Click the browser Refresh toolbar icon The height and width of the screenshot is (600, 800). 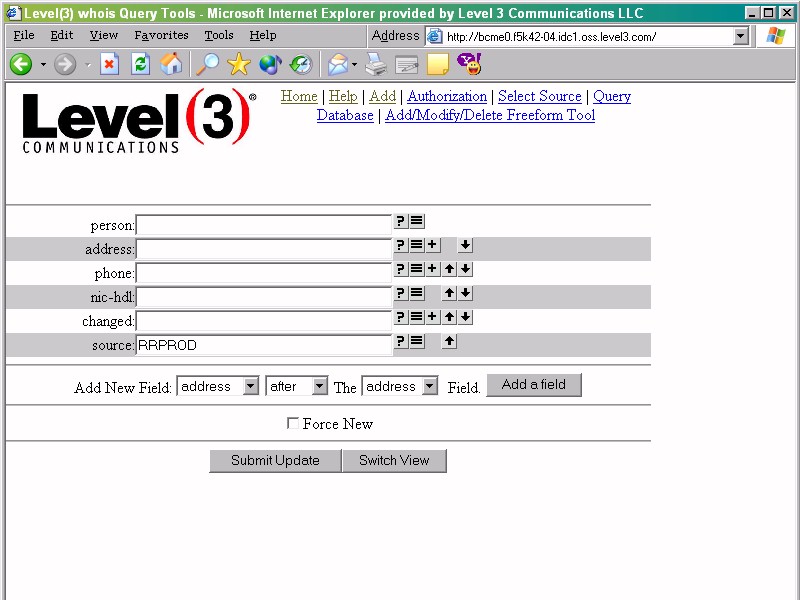point(141,64)
